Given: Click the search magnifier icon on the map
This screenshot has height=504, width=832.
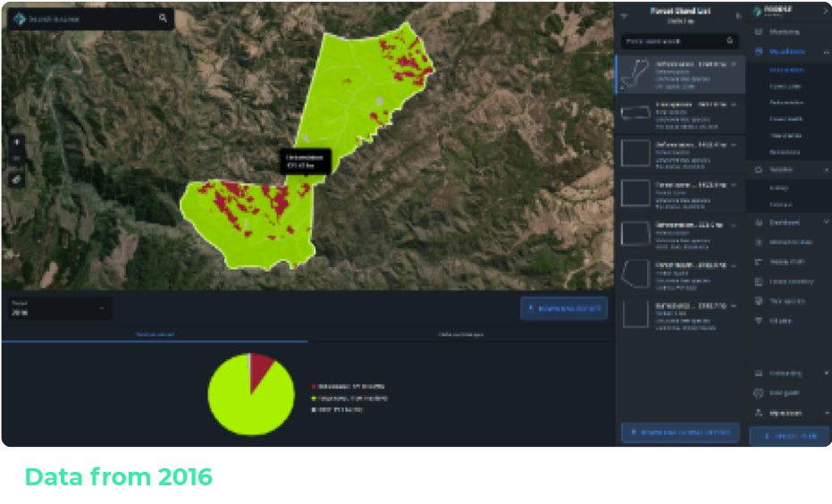Looking at the screenshot, I should click(x=163, y=18).
